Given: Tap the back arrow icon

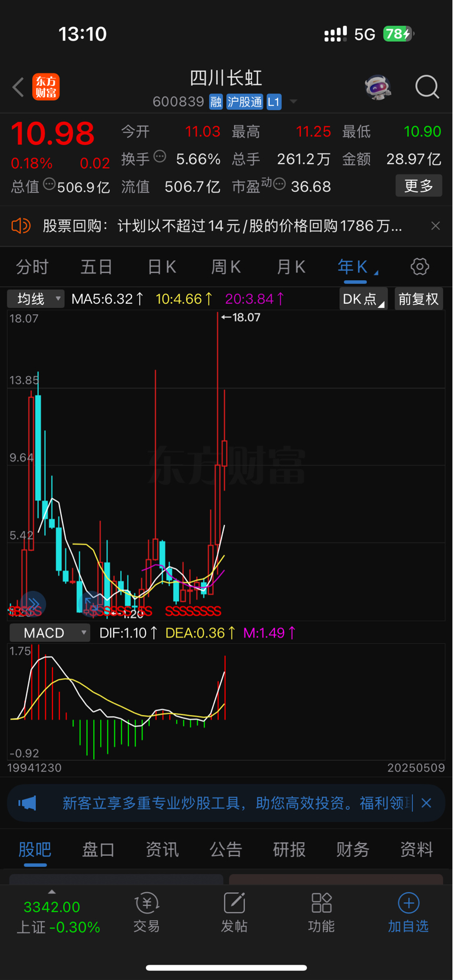Looking at the screenshot, I should (18, 87).
